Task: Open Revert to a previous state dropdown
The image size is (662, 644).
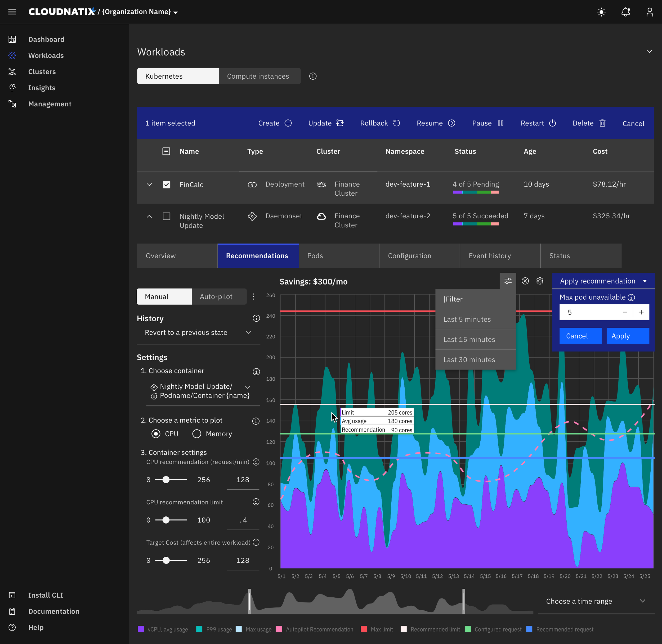Action: (x=198, y=332)
